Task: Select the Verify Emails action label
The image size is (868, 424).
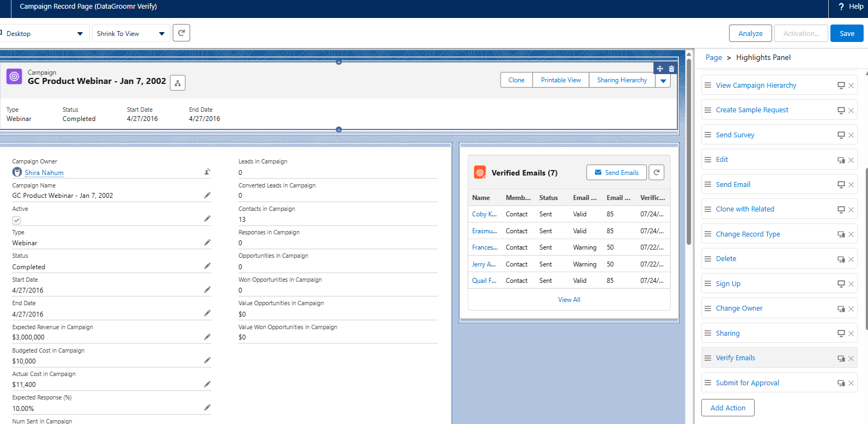Action: coord(736,358)
